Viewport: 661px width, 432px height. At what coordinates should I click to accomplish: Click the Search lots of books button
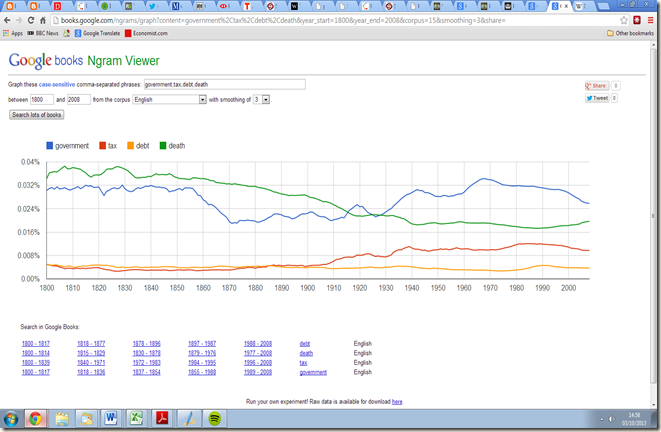[37, 115]
